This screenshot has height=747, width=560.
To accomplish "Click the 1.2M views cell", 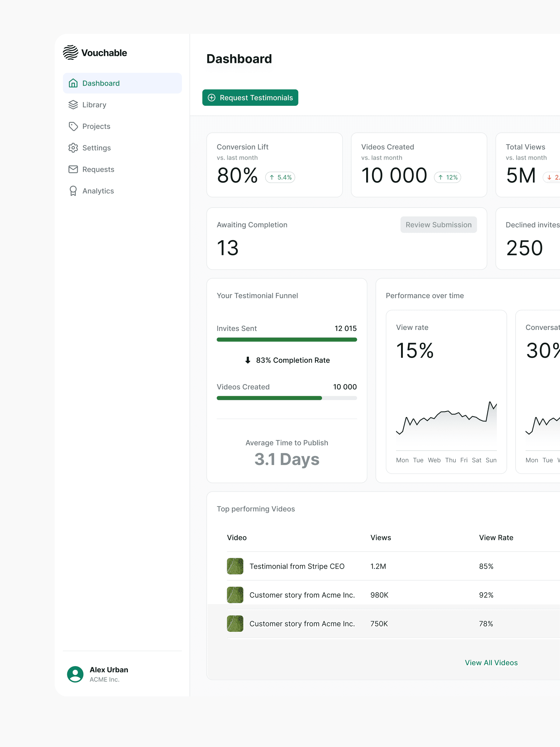I will pos(378,566).
